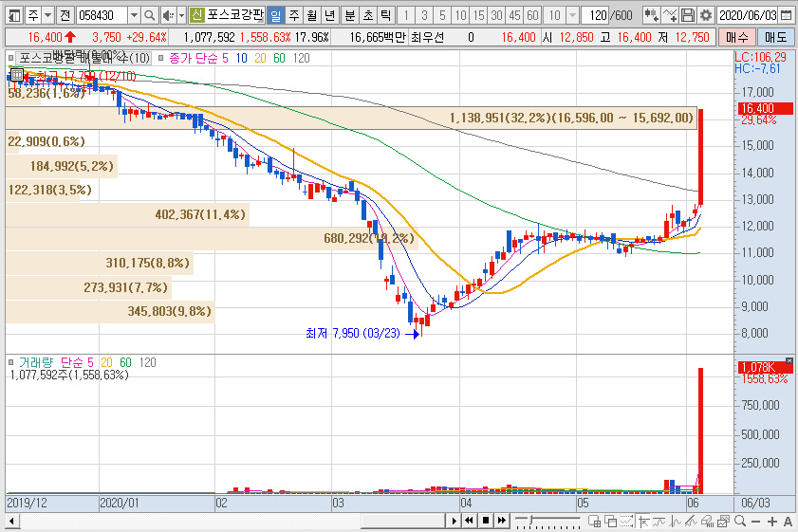Screen dimensions: 798x532
Task: Select the 15 interval button
Action: point(478,15)
